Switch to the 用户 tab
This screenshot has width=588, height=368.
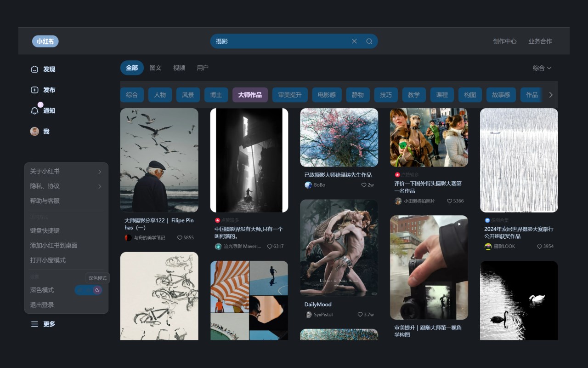pos(203,68)
